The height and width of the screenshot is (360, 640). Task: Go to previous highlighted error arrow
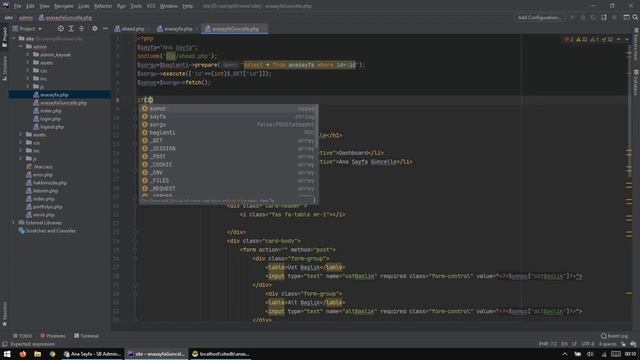point(619,40)
